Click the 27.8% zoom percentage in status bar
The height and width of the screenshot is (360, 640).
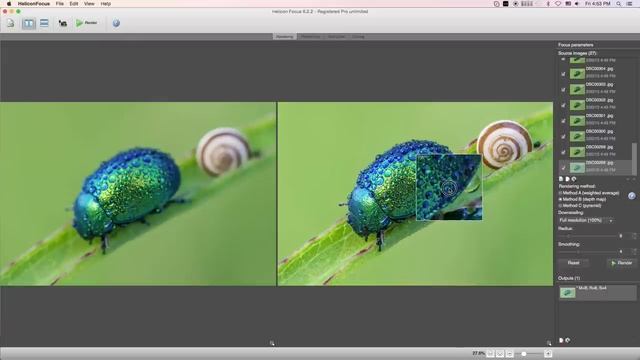coord(478,353)
